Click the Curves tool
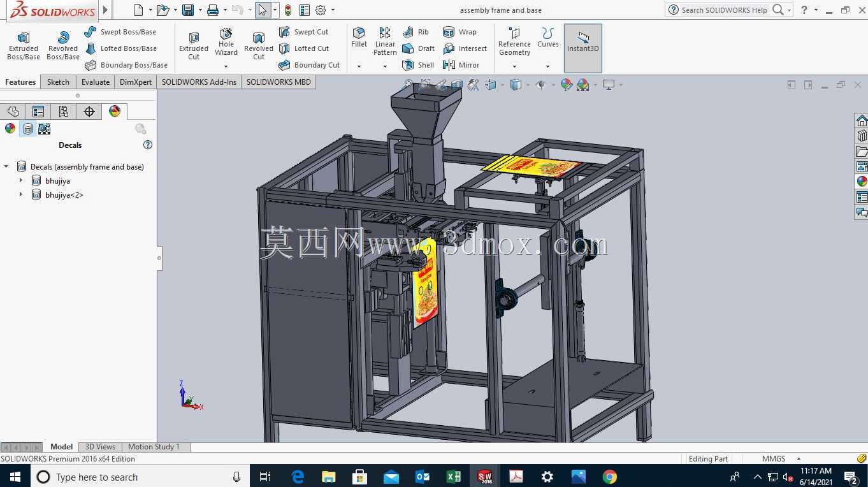The image size is (868, 487). coord(548,38)
